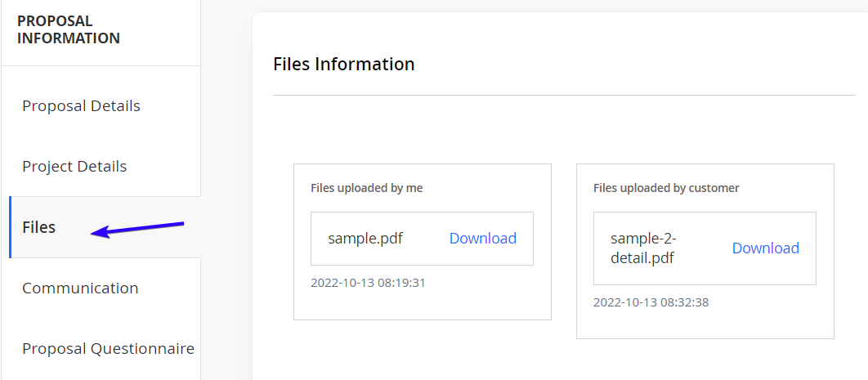Click the Proposal Information sidebar header

point(69,30)
